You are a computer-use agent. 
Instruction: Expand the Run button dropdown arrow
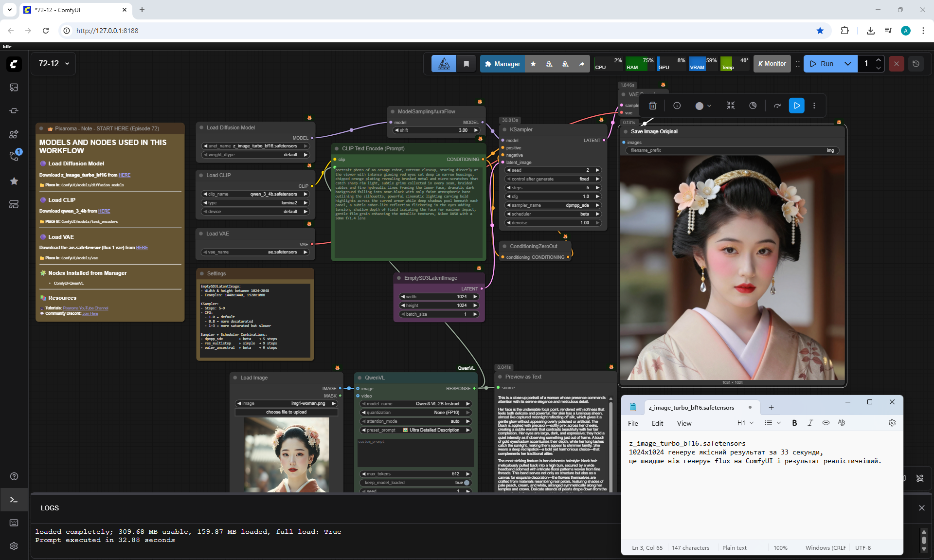(847, 64)
